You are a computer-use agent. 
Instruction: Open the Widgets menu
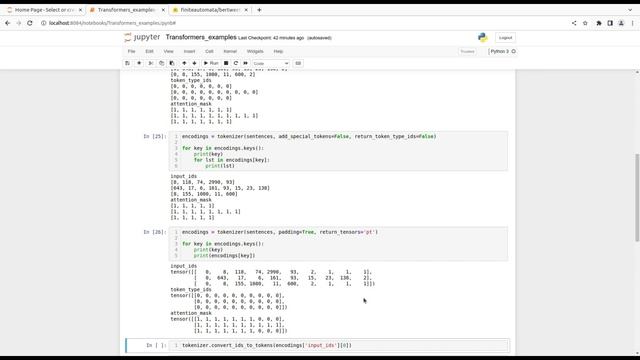pos(255,51)
